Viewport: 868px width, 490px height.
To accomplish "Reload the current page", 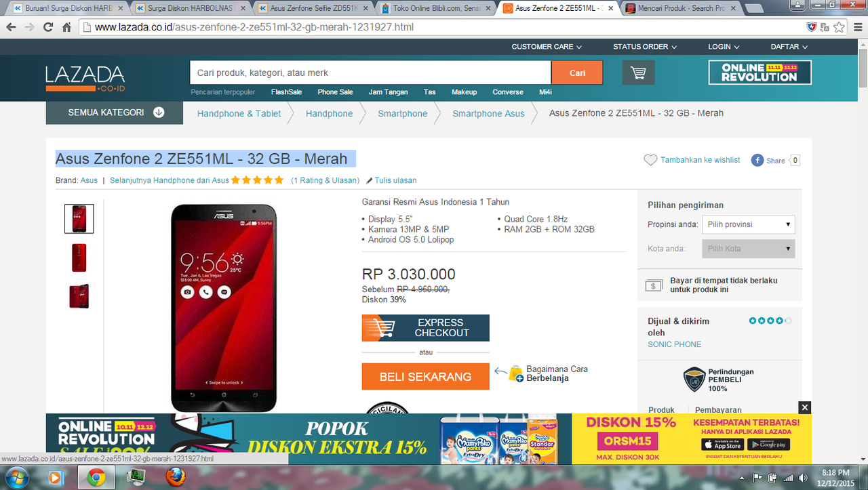I will [x=48, y=27].
